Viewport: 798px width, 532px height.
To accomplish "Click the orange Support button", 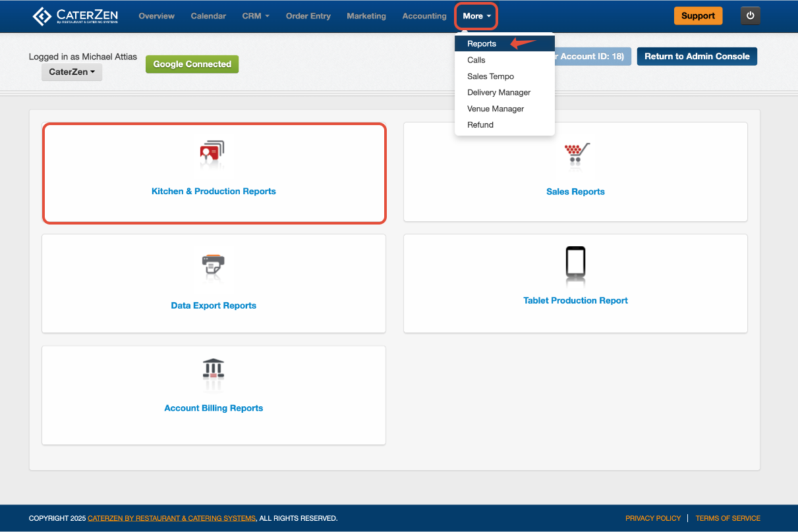I will (x=698, y=16).
